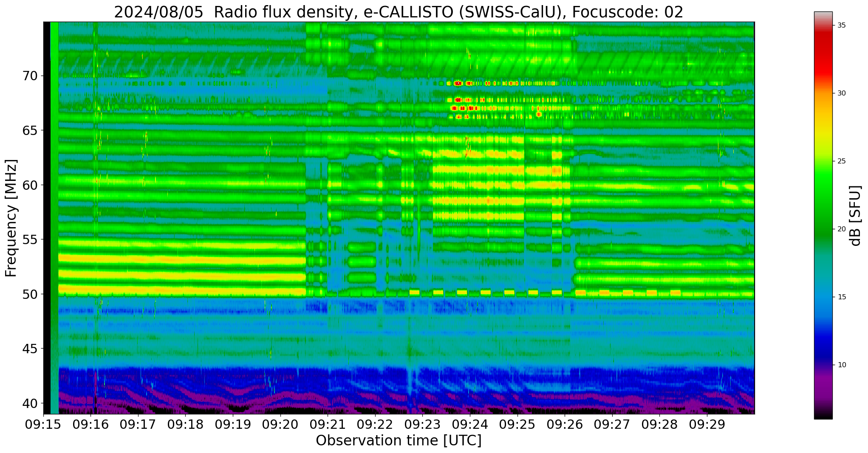Click the black data gap at spectrogram start

(47, 218)
